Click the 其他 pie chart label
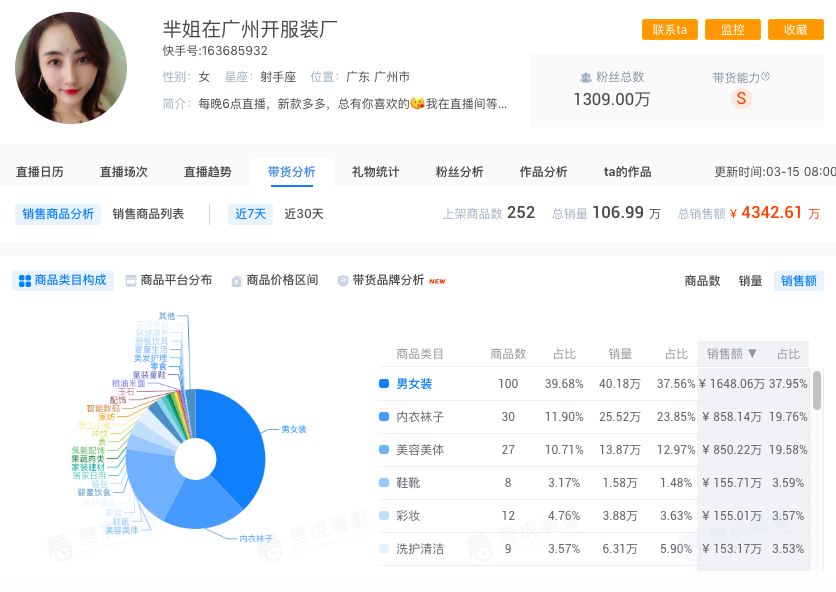The height and width of the screenshot is (592, 836). [167, 316]
